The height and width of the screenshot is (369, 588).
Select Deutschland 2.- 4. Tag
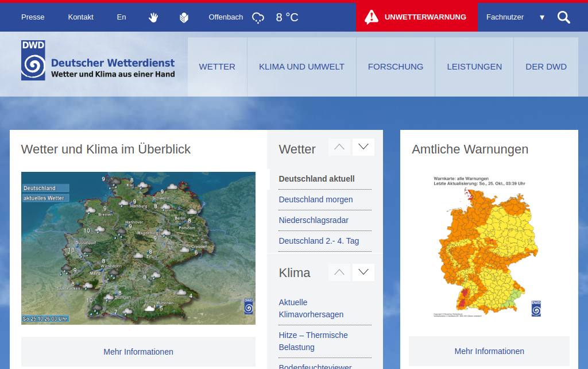[x=319, y=241]
